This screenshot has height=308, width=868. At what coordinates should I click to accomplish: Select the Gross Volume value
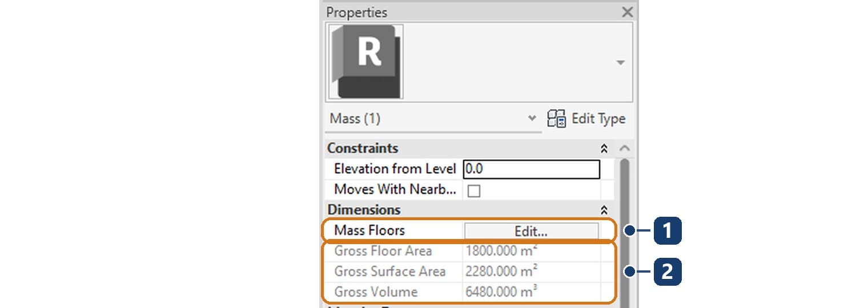click(501, 292)
